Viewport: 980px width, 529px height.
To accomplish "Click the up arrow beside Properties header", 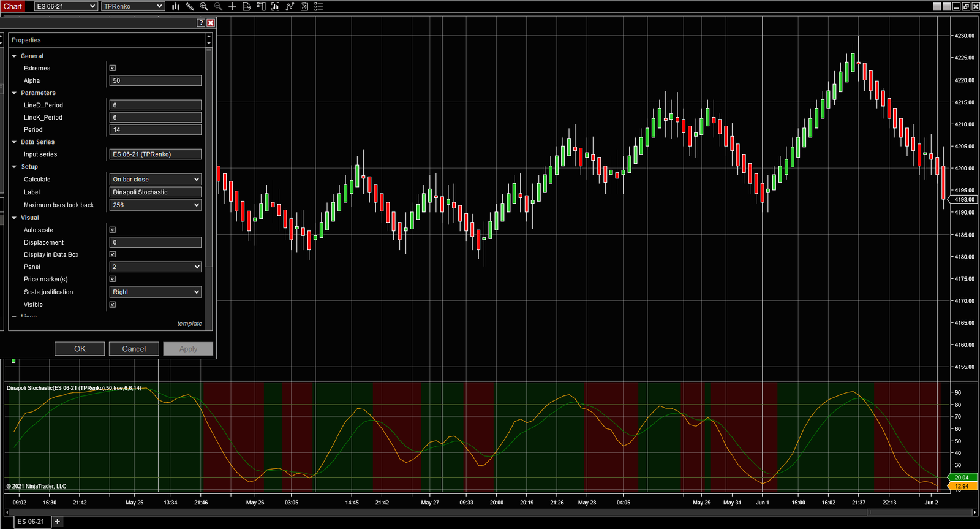I will (x=209, y=37).
